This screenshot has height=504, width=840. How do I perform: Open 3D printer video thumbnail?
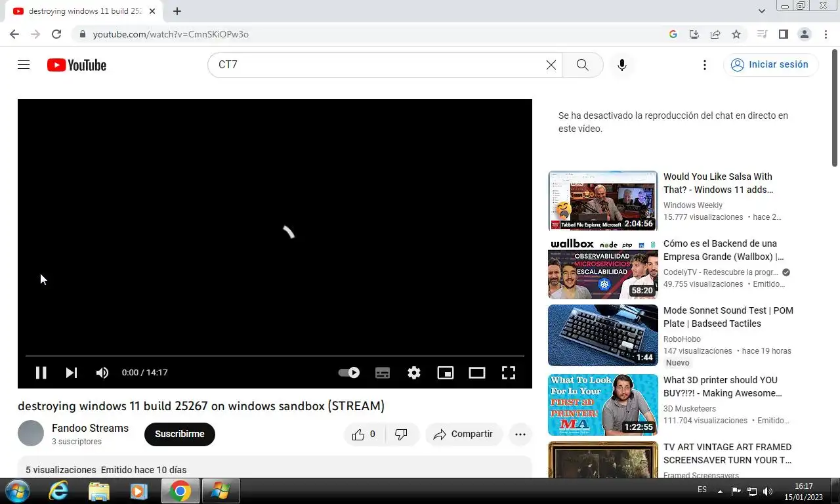coord(603,405)
